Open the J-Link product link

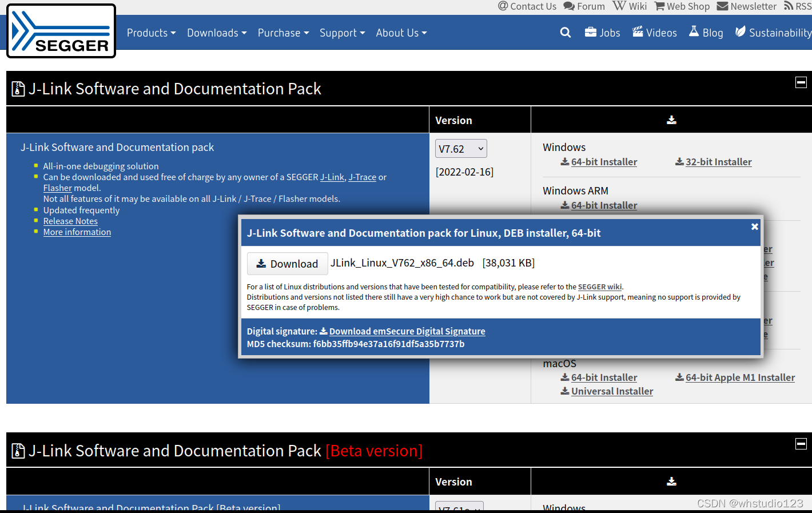tap(332, 177)
